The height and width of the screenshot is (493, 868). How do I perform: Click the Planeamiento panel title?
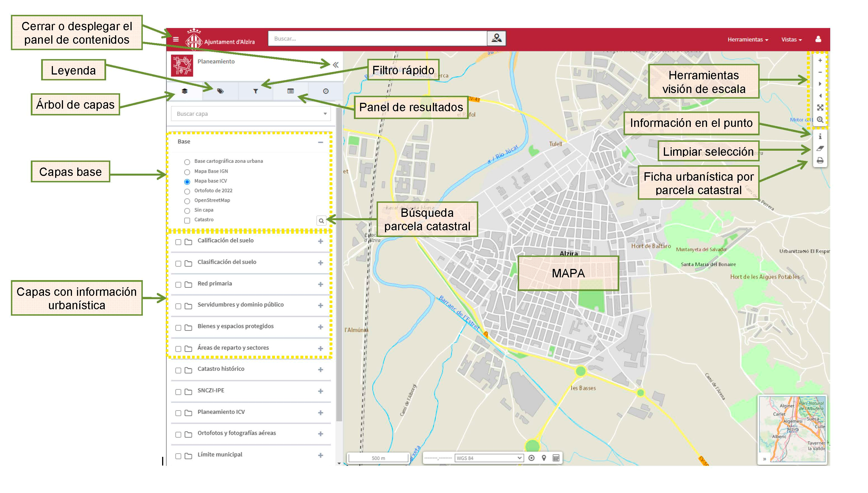click(x=216, y=61)
